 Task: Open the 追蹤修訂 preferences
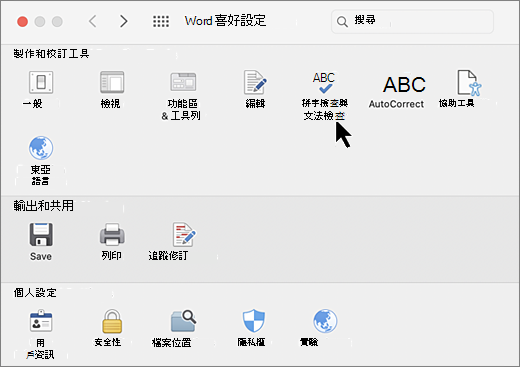[184, 234]
